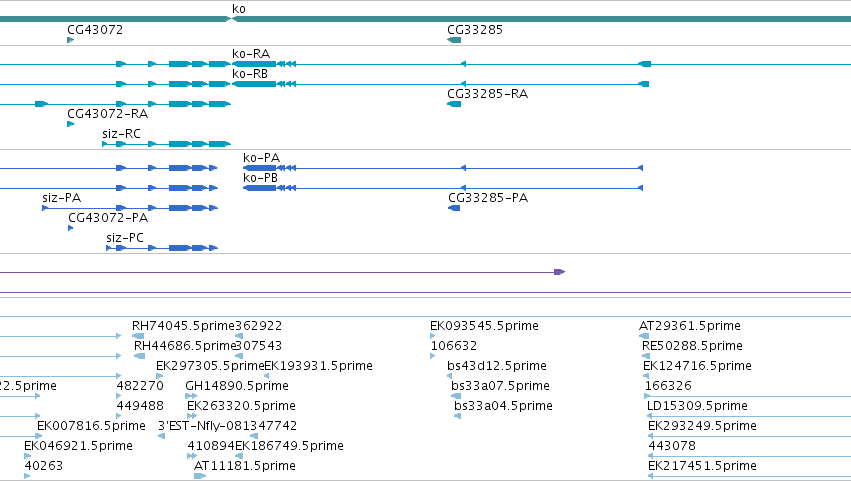Viewport: 851px width, 481px height.
Task: Select the ko-RB transcript label
Action: point(250,73)
